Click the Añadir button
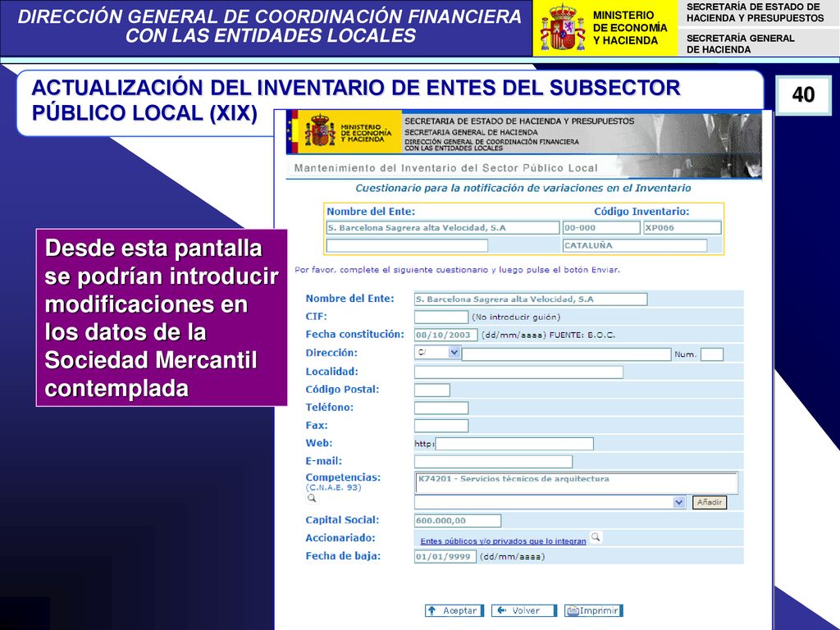The image size is (840, 630). point(710,503)
